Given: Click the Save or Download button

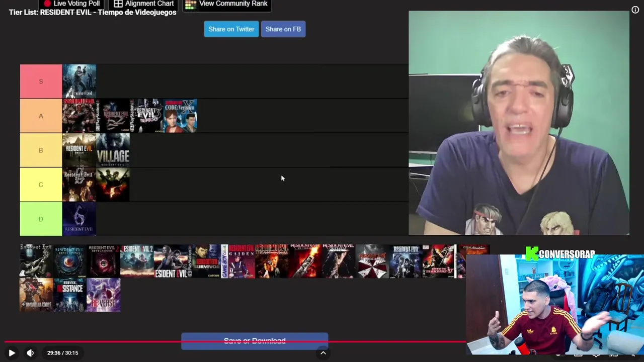Looking at the screenshot, I should [x=255, y=341].
